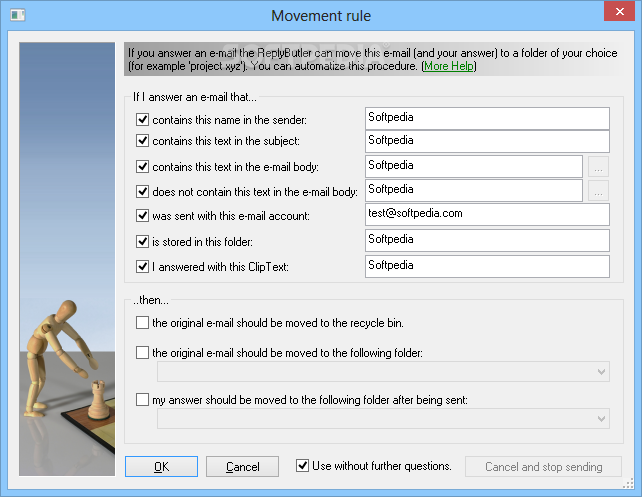Click the sender name input field
The width and height of the screenshot is (642, 497).
487,118
